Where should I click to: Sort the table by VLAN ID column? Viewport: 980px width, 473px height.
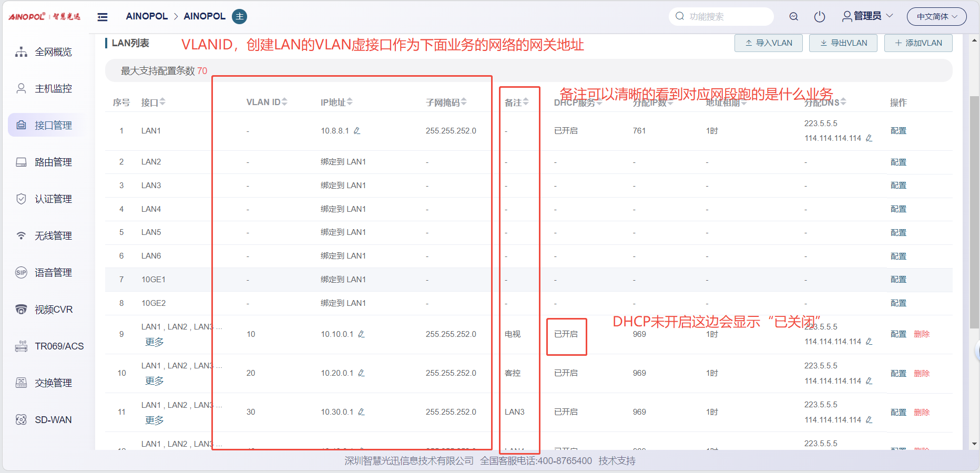[284, 102]
